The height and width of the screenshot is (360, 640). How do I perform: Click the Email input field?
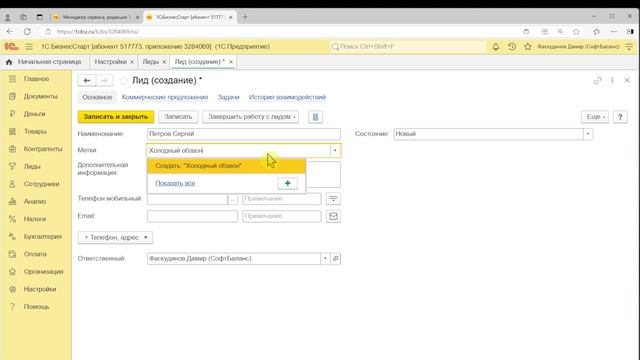[192, 216]
